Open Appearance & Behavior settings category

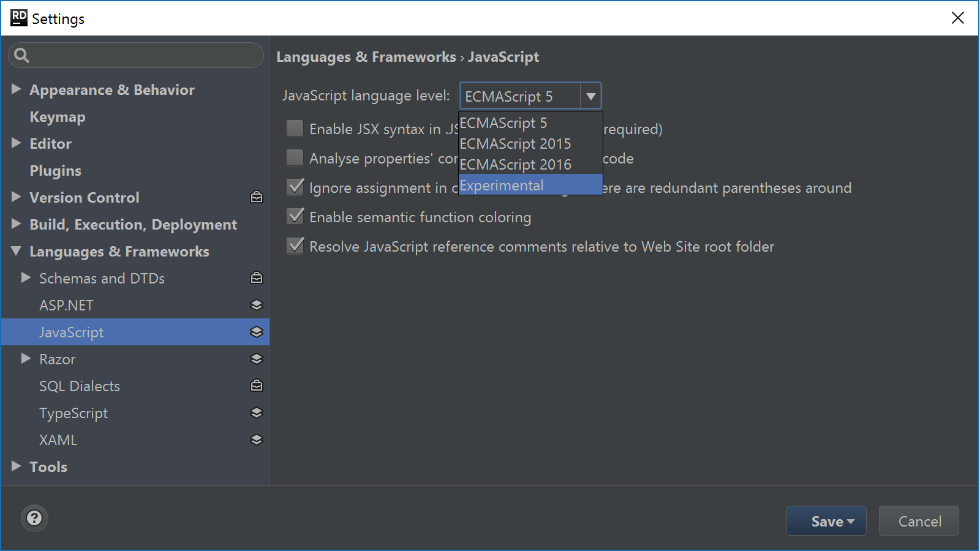point(112,90)
